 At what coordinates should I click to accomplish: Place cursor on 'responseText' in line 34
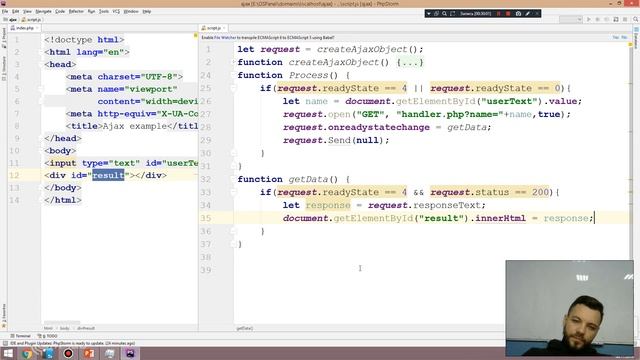447,205
